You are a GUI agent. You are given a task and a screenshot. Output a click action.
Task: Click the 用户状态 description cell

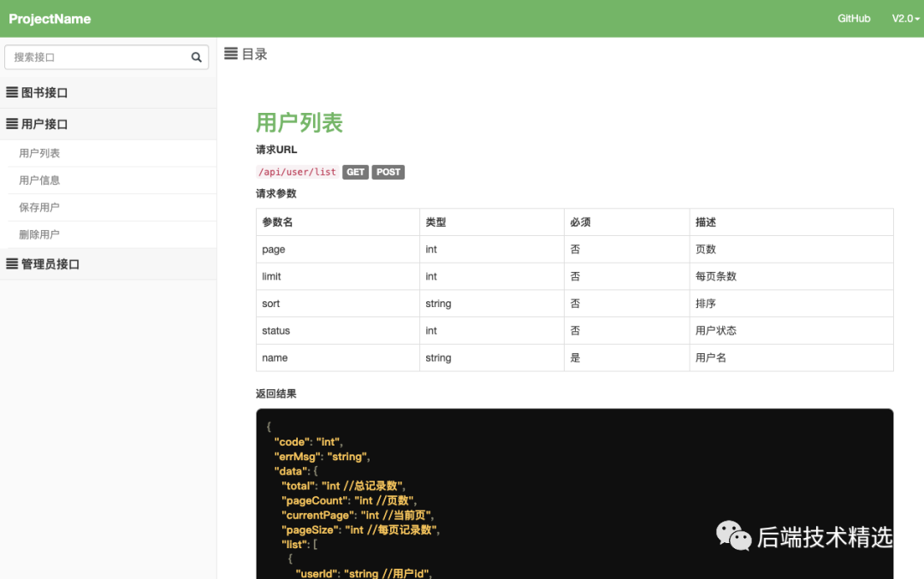coord(791,330)
